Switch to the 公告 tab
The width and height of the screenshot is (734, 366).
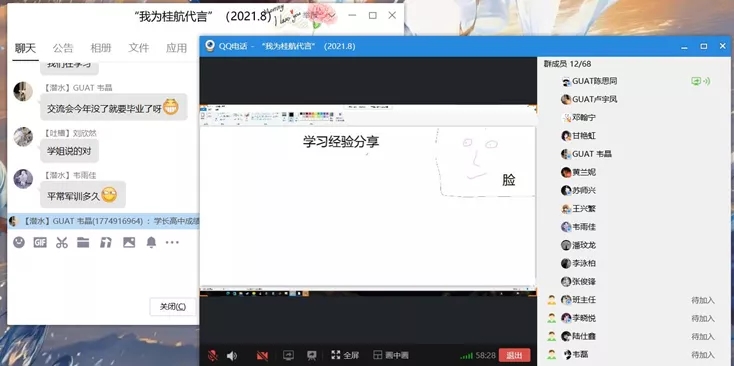[x=63, y=48]
